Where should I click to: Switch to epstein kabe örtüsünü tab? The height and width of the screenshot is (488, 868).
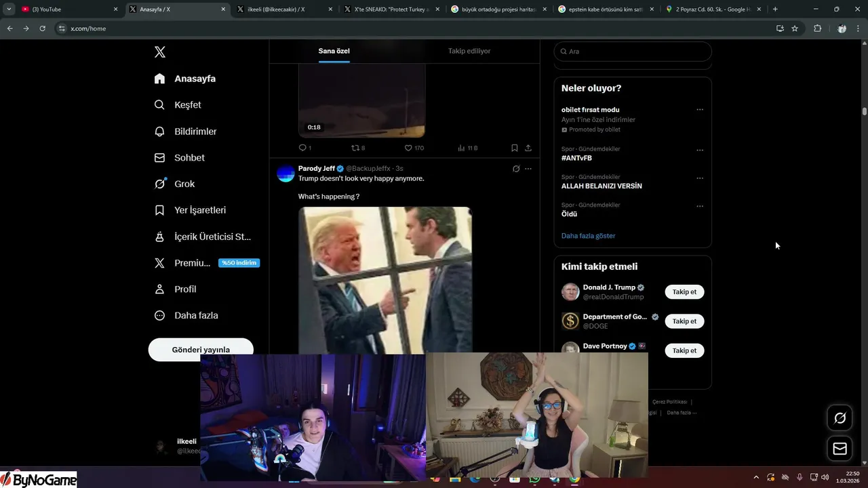tap(608, 9)
